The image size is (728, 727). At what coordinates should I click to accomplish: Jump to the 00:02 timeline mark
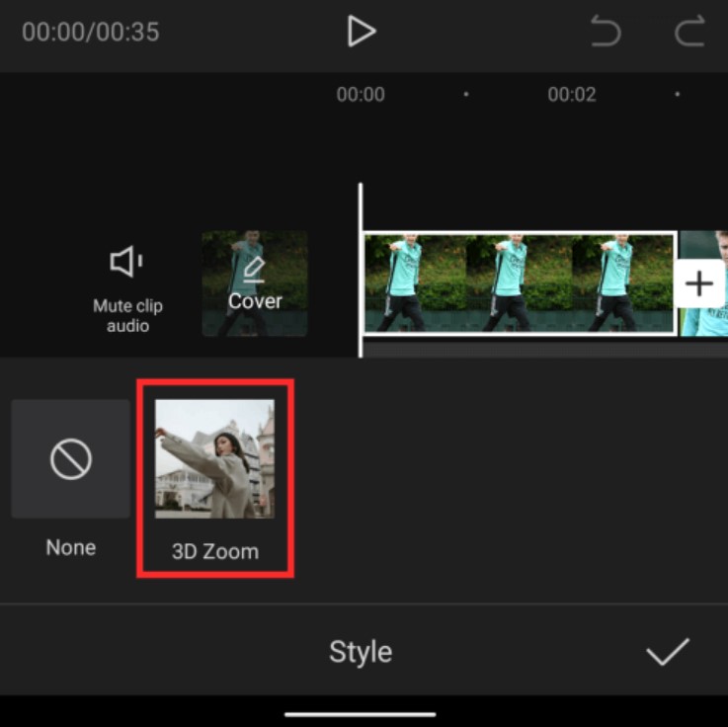pyautogui.click(x=572, y=95)
